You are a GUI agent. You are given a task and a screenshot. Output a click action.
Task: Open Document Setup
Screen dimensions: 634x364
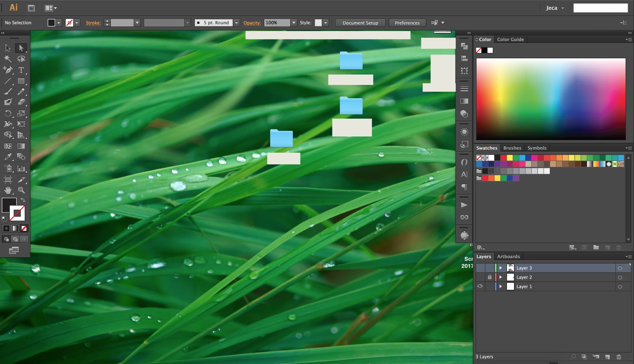click(360, 23)
